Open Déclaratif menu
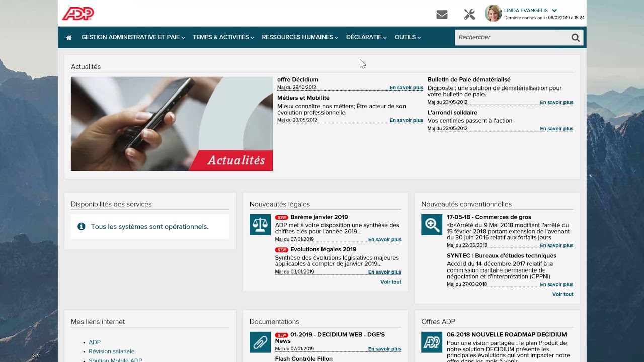 tap(366, 37)
